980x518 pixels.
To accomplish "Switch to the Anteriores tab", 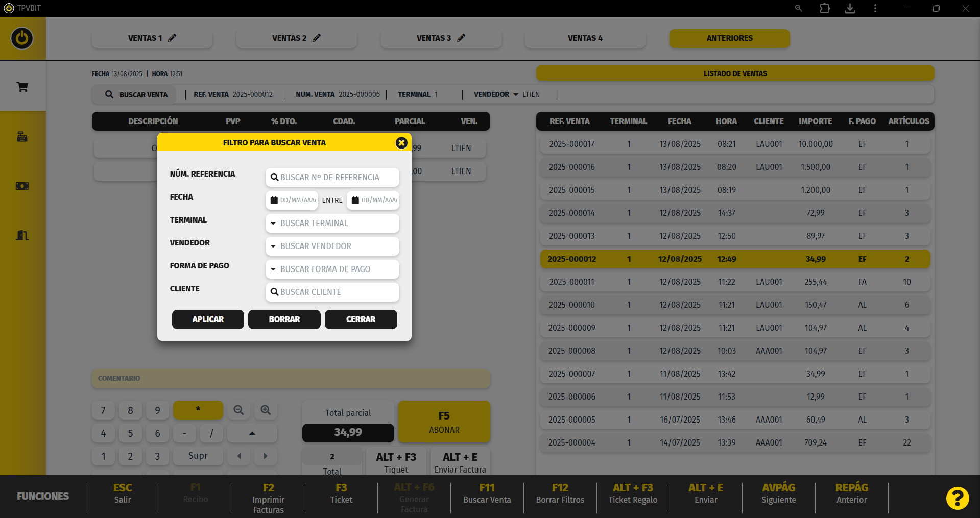I will [729, 38].
